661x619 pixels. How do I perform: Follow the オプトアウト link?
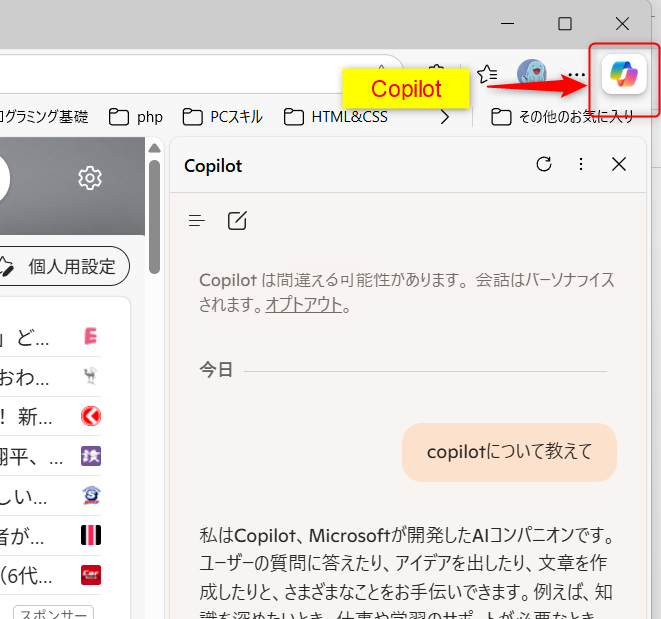click(x=304, y=305)
